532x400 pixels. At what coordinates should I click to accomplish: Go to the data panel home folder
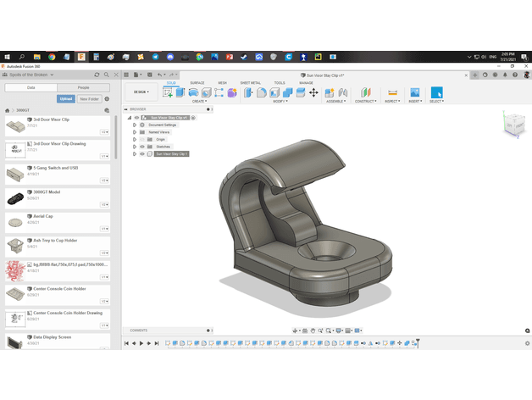click(x=7, y=110)
